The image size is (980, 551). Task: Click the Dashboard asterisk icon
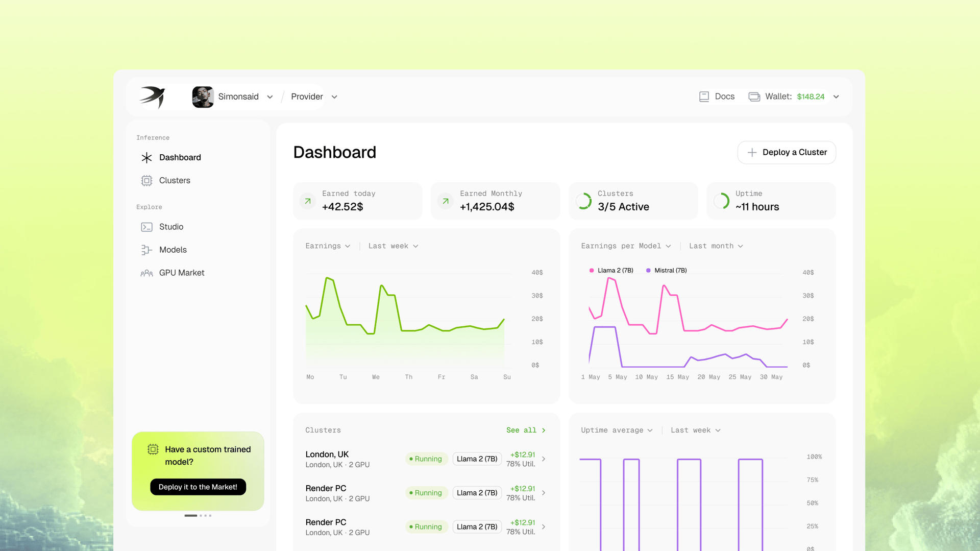[x=146, y=158]
